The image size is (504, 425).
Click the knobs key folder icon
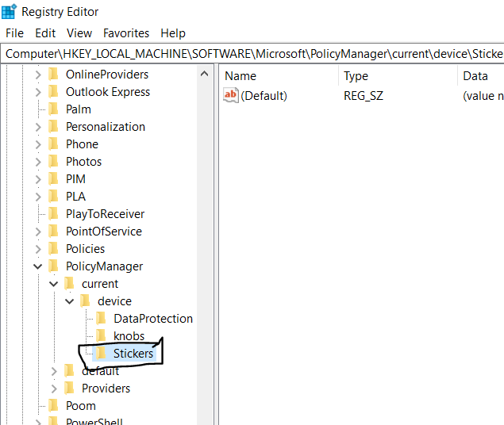point(101,336)
